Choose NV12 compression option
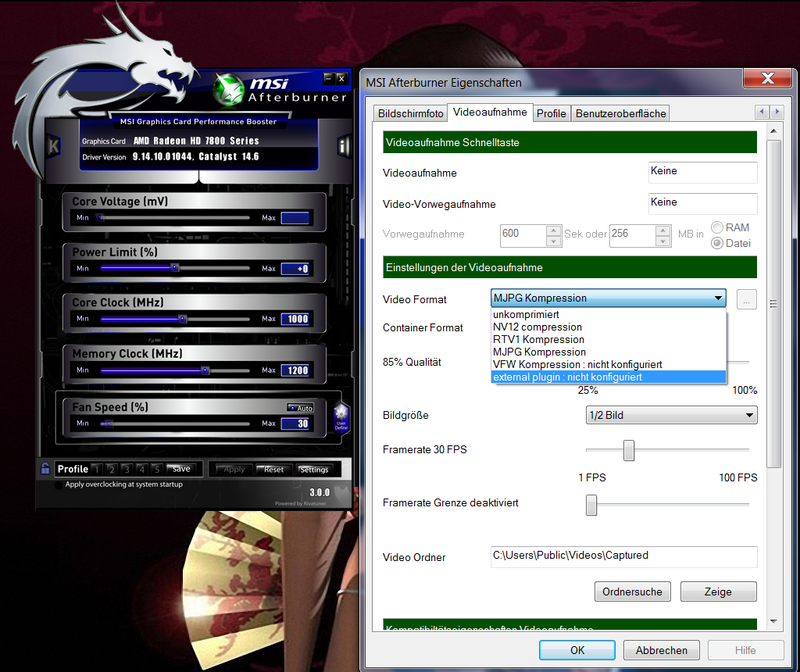Viewport: 800px width, 672px height. pos(608,327)
